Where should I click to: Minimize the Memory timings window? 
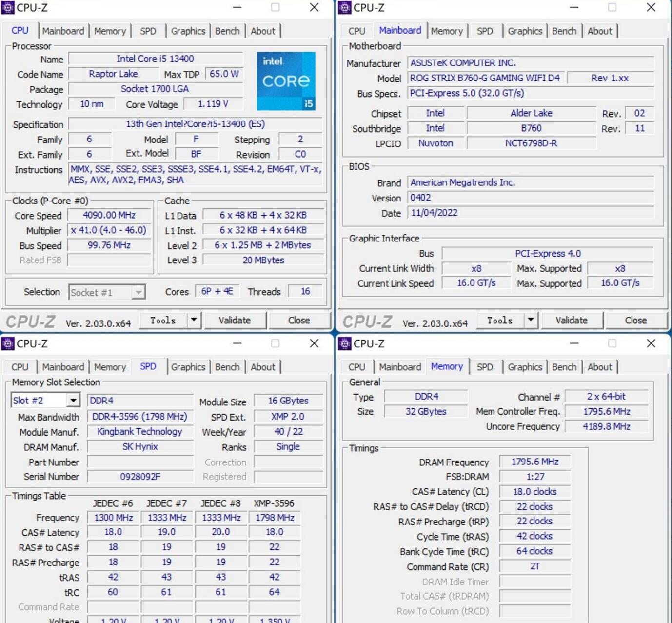574,343
